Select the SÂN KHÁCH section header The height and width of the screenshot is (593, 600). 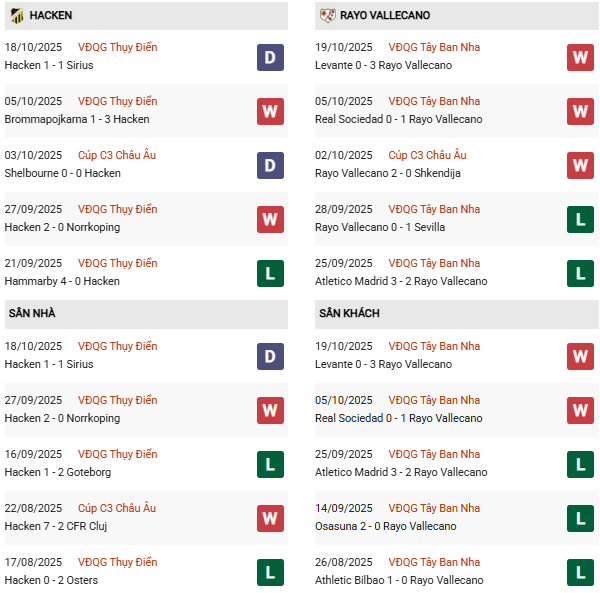[x=351, y=314]
